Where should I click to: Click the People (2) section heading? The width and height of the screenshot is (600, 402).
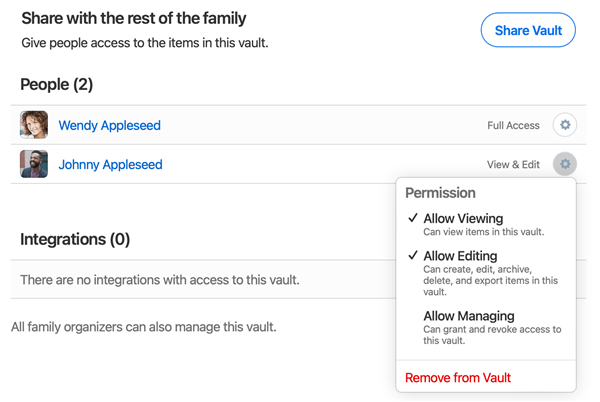[x=56, y=85]
